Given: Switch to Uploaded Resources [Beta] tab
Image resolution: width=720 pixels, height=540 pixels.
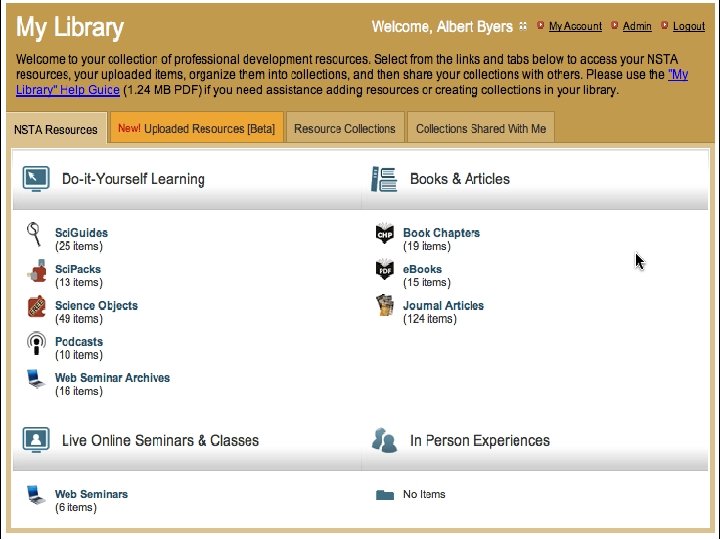Looking at the screenshot, I should 197,128.
